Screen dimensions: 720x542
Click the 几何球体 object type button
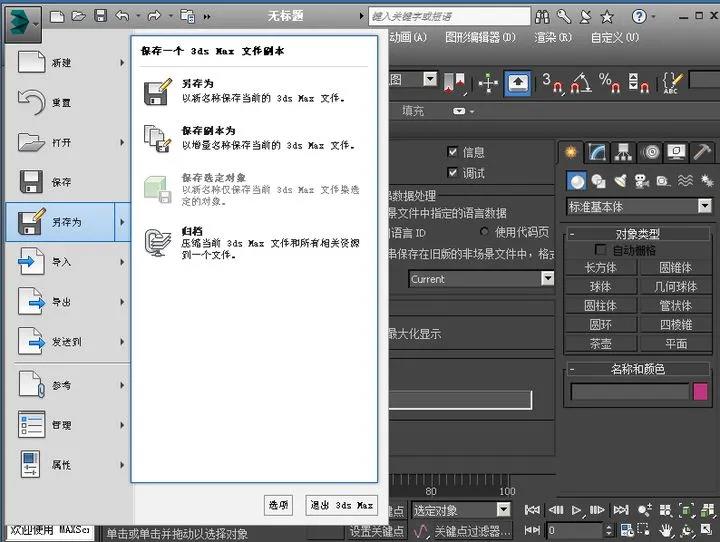point(675,287)
